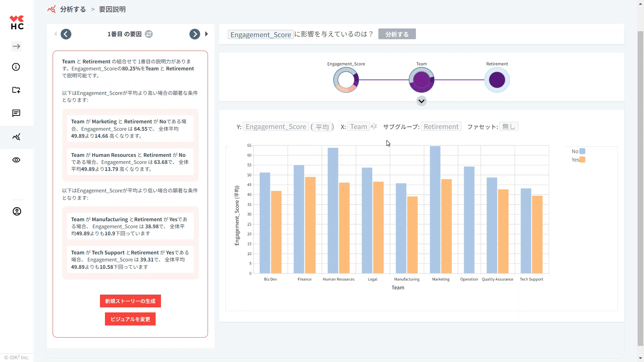Click 新規ストーリーの生成 button
This screenshot has width=644, height=362.
tap(130, 301)
